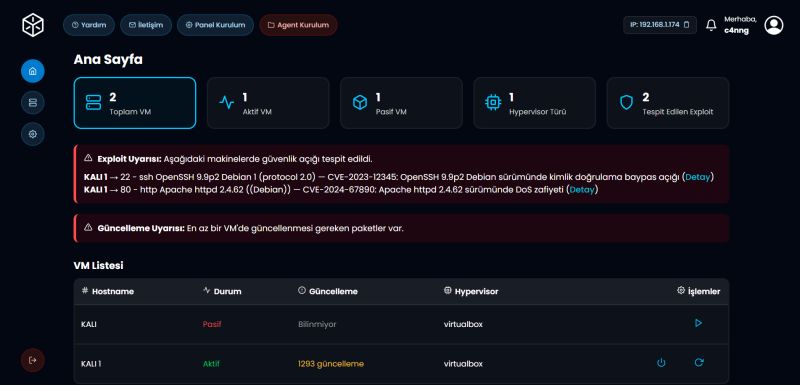Select the Pasif VM card
Image resolution: width=800 pixels, height=385 pixels.
coord(401,103)
